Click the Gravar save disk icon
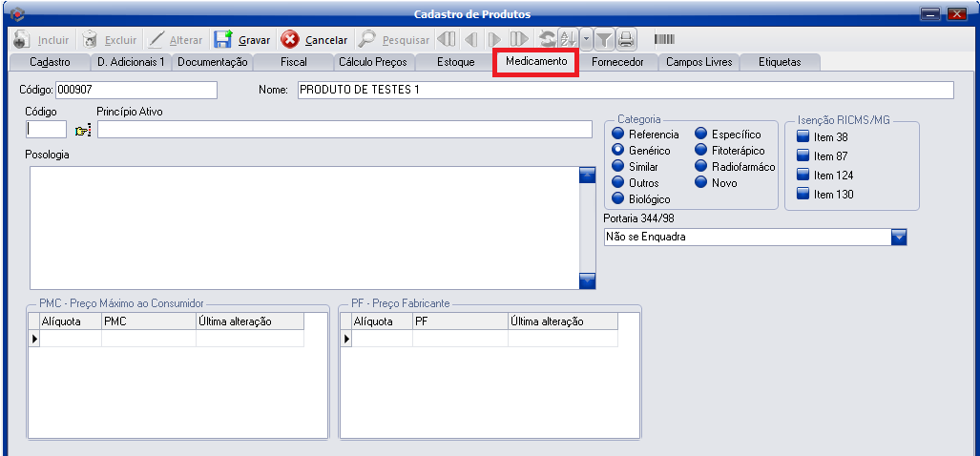980x456 pixels. coord(222,40)
